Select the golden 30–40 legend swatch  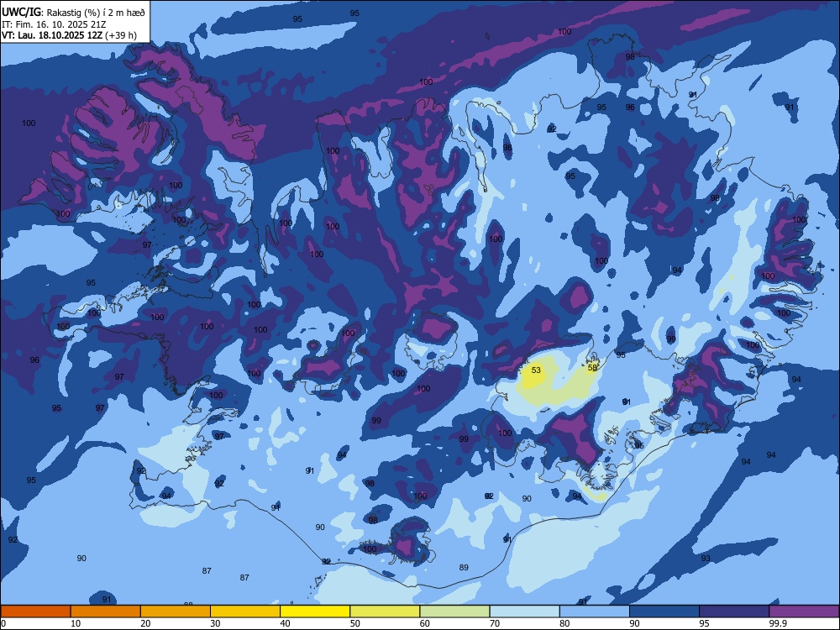click(245, 612)
